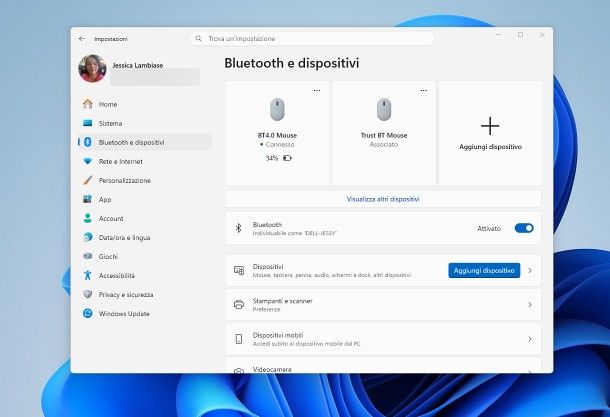
Task: Open the Videocamere row
Action: coord(383,366)
